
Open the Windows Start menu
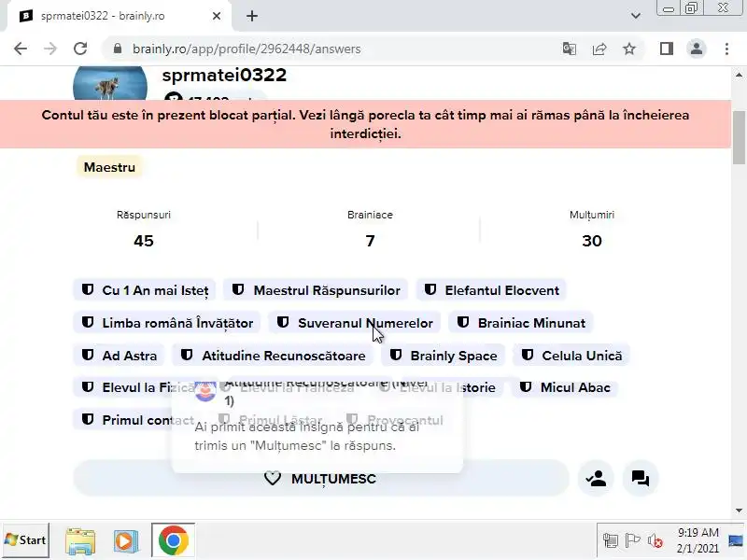(x=25, y=540)
